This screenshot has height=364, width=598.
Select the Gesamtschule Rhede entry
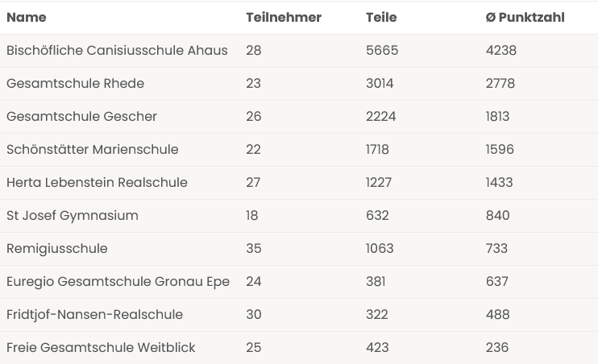pos(299,84)
